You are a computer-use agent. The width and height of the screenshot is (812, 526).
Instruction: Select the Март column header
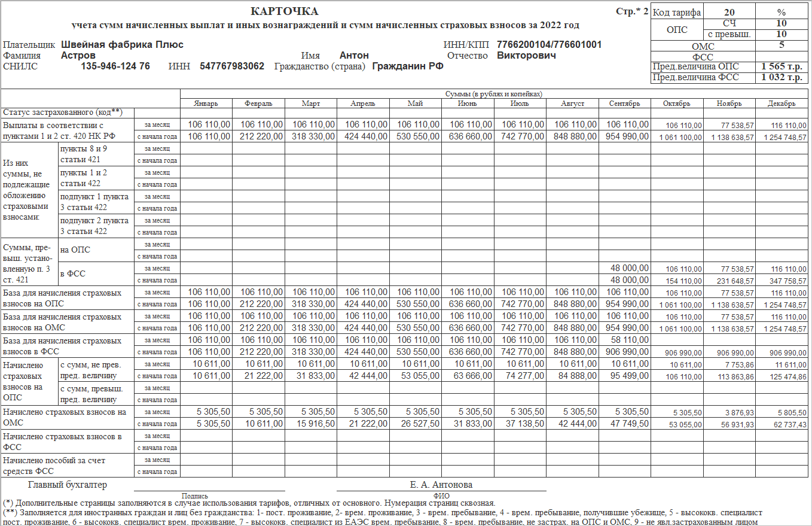pos(311,104)
